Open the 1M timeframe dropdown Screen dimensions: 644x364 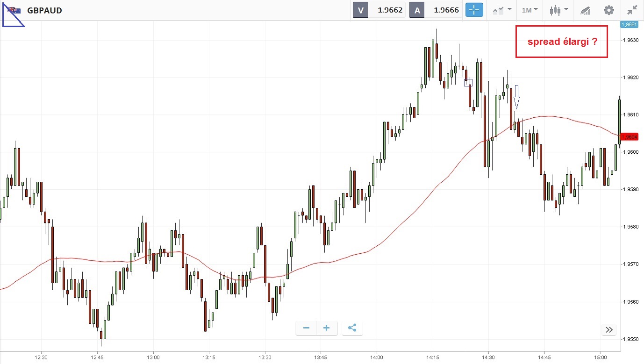[530, 10]
